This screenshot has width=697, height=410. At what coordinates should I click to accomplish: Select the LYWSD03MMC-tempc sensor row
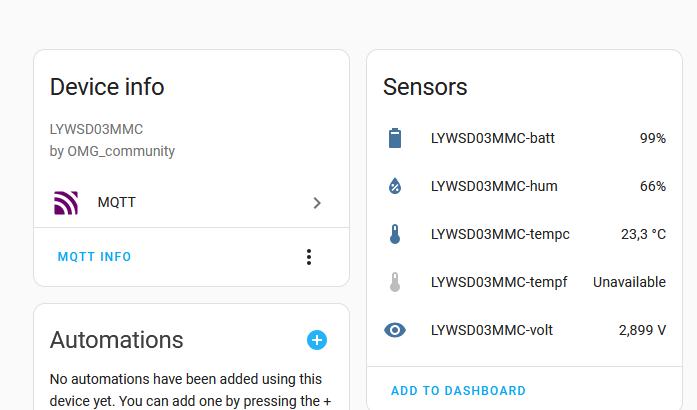tap(525, 234)
